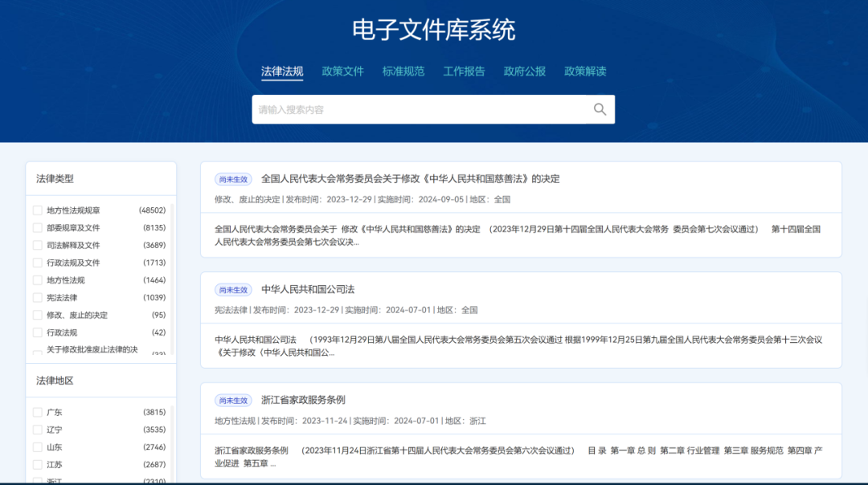Check the 地方性法规规章 filter checkbox
This screenshot has width=868, height=485.
click(37, 210)
